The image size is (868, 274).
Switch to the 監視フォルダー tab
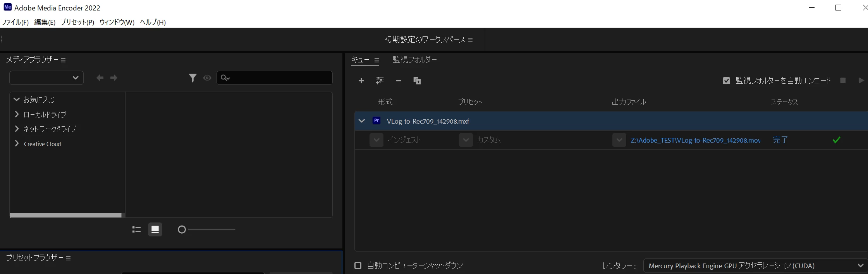414,60
